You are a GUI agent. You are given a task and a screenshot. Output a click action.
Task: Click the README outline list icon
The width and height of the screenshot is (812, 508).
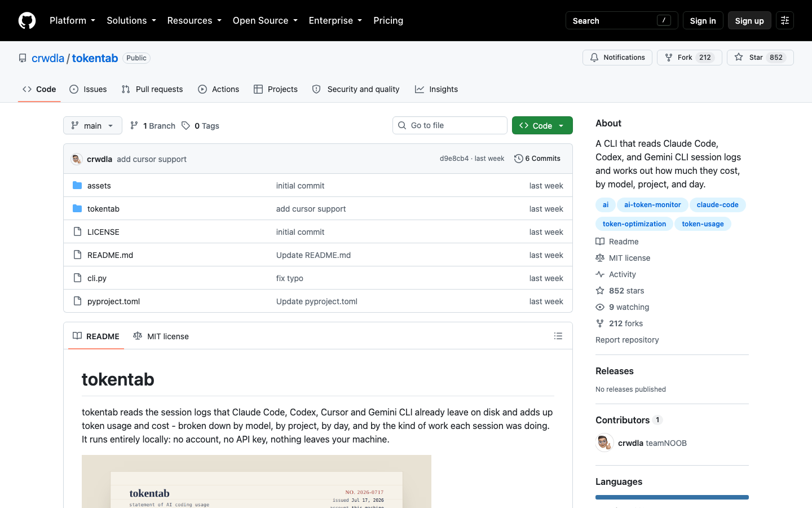coord(558,336)
